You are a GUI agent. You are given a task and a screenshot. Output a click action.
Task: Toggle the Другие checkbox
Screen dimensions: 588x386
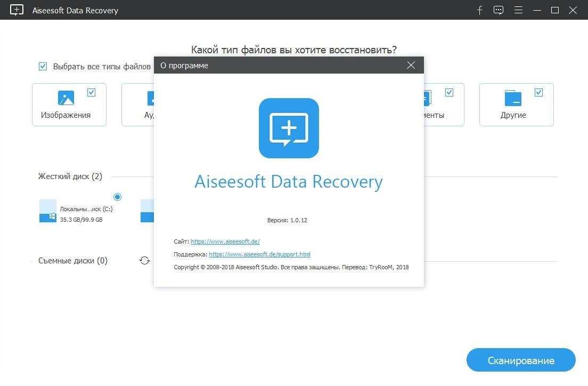[x=538, y=92]
